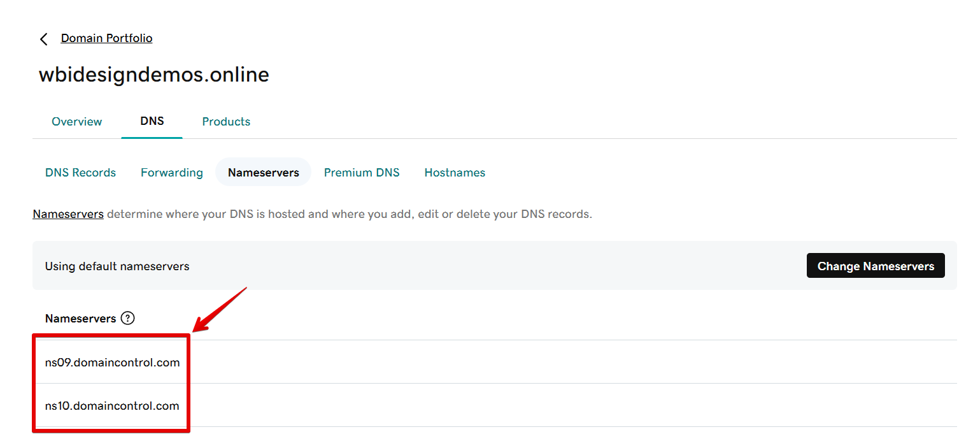Click the Nameservers column heading label

[x=80, y=318]
